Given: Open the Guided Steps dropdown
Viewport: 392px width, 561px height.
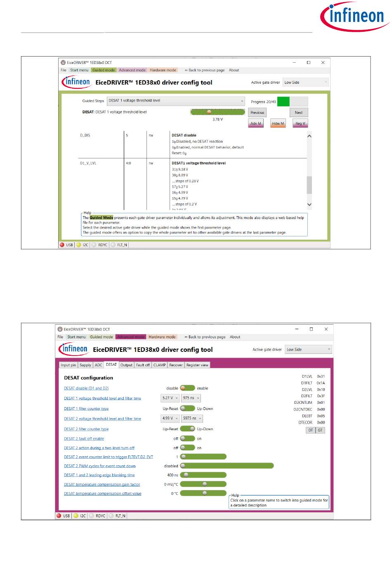Looking at the screenshot, I should (176, 101).
